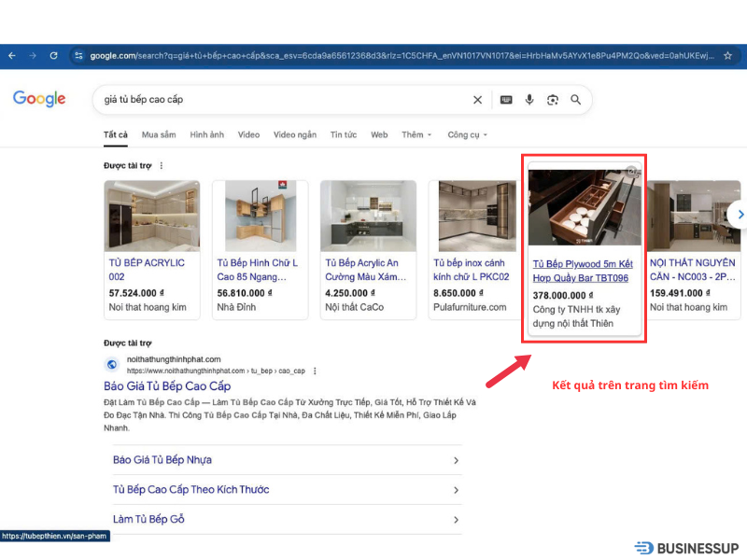Click the browser address bar URL

coord(280,55)
